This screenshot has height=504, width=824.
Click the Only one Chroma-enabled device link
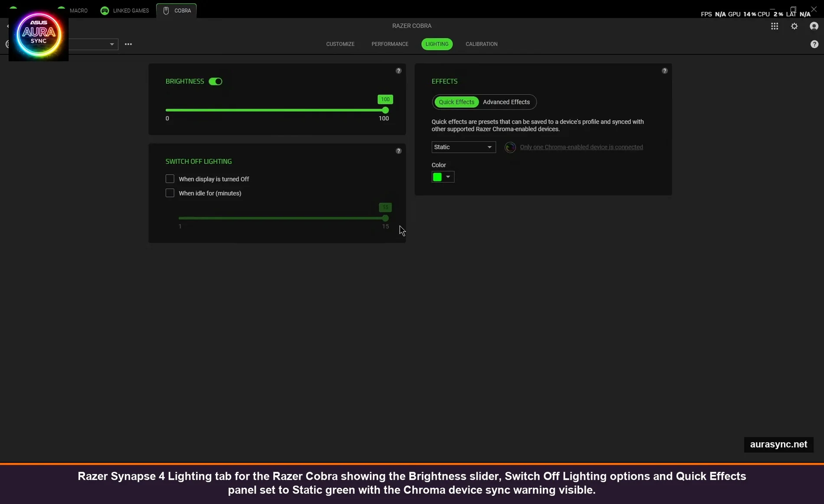tap(581, 147)
